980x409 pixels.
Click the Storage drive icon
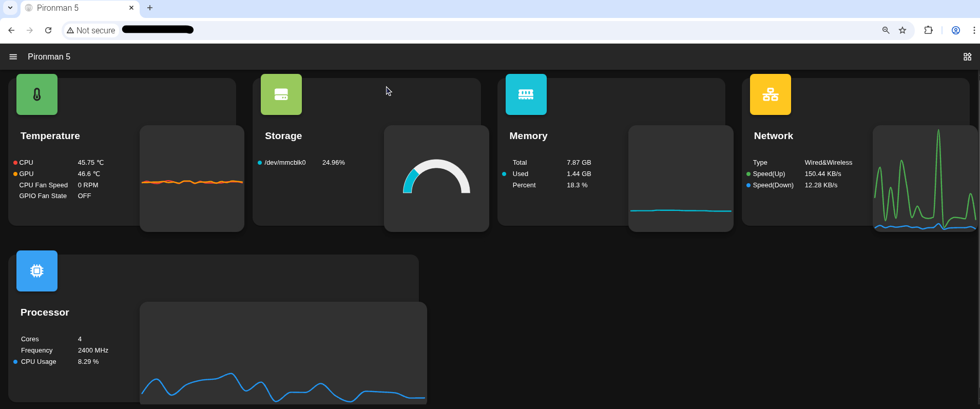(281, 94)
